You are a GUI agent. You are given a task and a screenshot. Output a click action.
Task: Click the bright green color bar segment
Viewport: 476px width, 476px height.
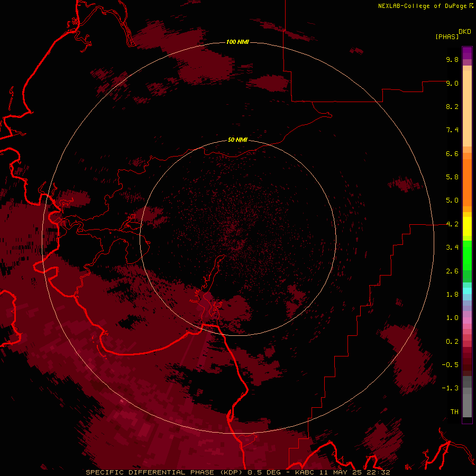tap(467, 257)
